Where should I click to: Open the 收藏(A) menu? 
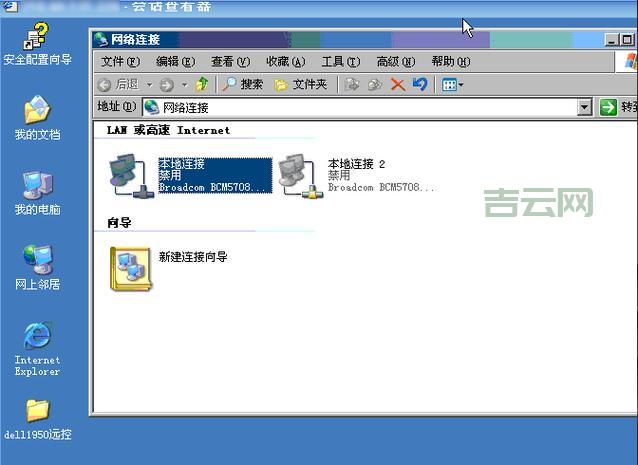pos(285,61)
